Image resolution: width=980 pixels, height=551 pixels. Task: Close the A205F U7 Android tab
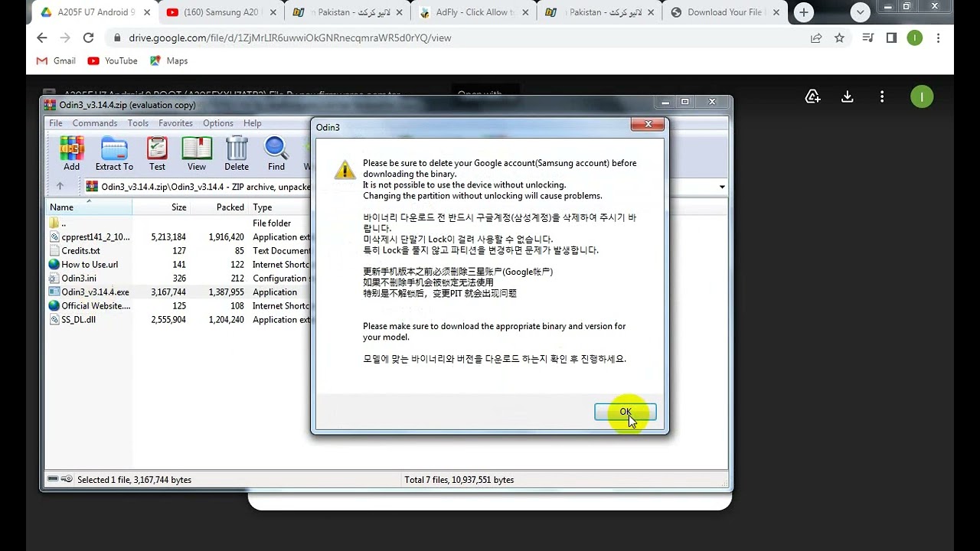pyautogui.click(x=147, y=12)
